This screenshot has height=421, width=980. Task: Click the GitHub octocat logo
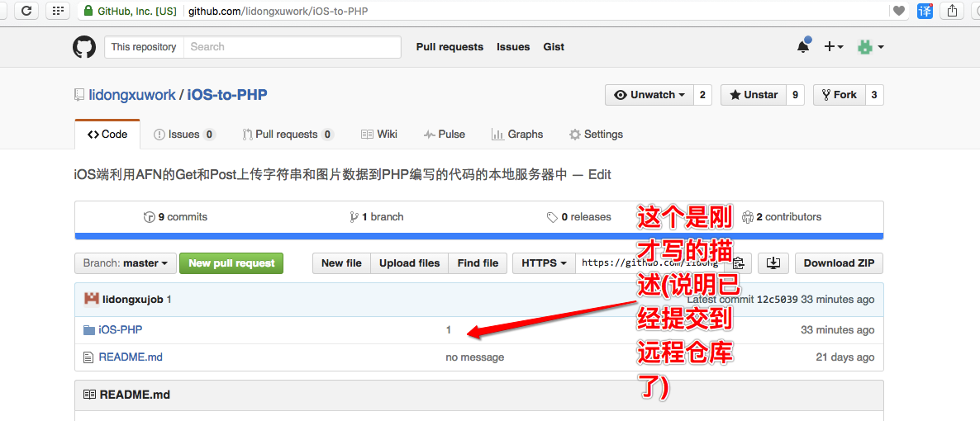[x=84, y=47]
